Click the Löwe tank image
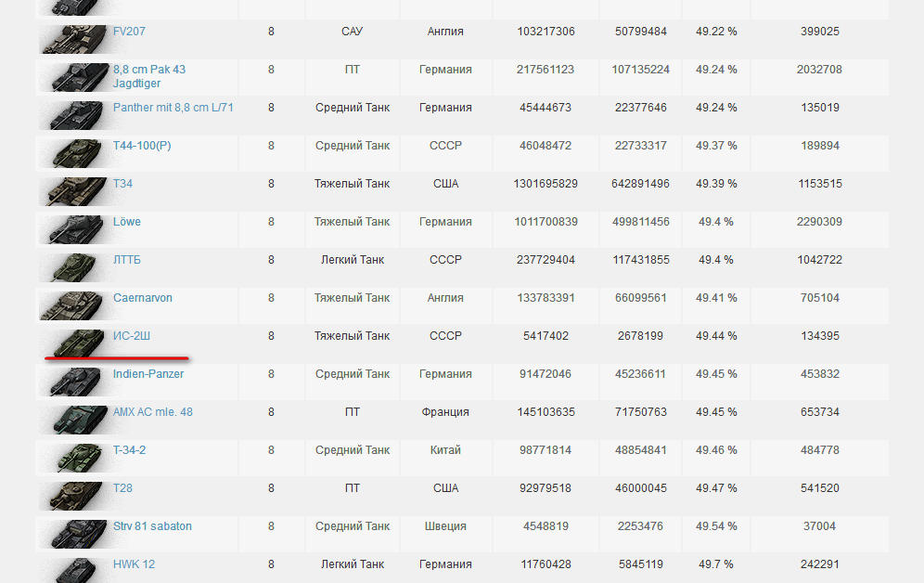The height and width of the screenshot is (583, 924). 74,229
